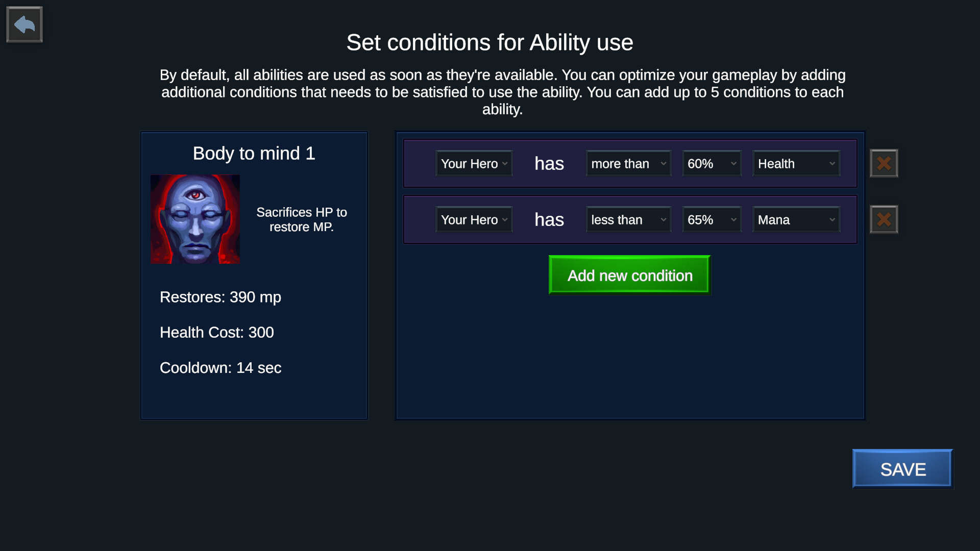Click the "Cooldown: 14 sec" stat line

point(220,368)
